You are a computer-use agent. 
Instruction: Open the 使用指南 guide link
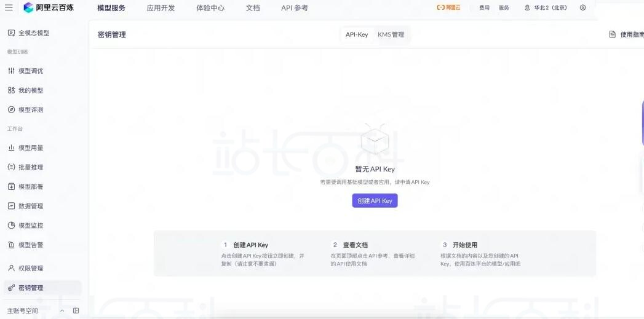pyautogui.click(x=627, y=35)
